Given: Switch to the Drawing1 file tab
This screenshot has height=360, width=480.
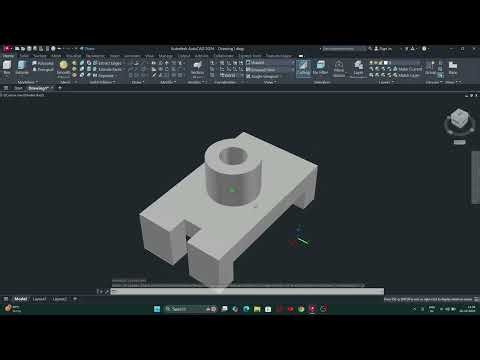Looking at the screenshot, I should coord(40,88).
